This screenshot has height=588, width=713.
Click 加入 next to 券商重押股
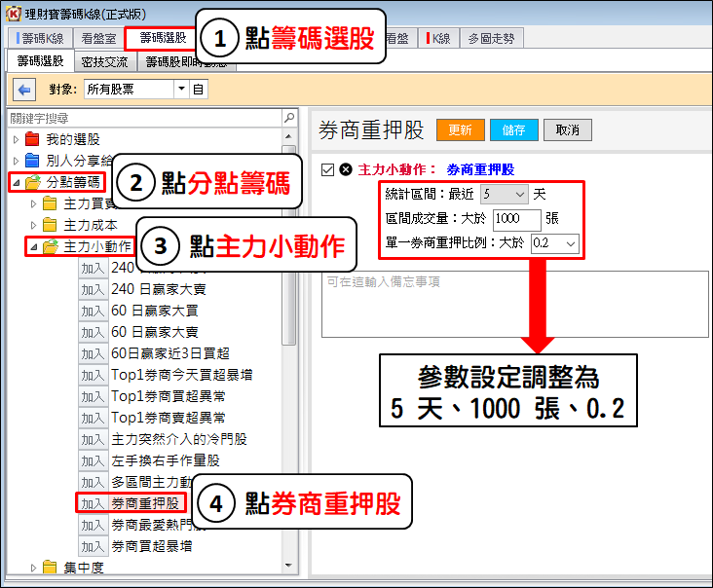click(x=94, y=503)
